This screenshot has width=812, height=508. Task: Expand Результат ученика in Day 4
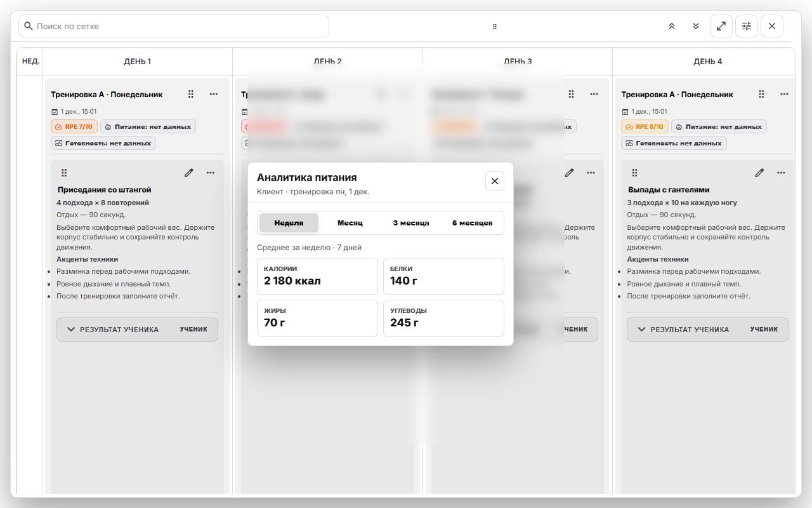[x=707, y=330]
